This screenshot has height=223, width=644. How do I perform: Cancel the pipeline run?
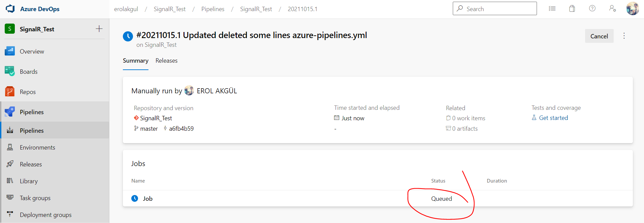click(x=599, y=36)
